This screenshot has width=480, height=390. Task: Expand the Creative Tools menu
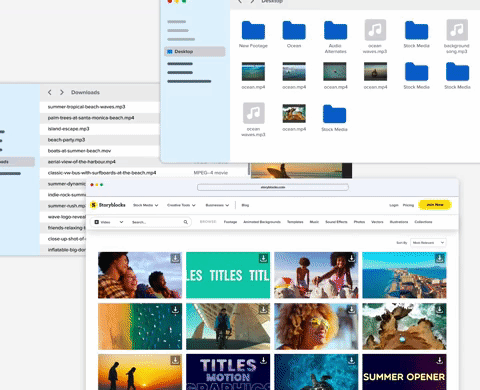pyautogui.click(x=181, y=205)
